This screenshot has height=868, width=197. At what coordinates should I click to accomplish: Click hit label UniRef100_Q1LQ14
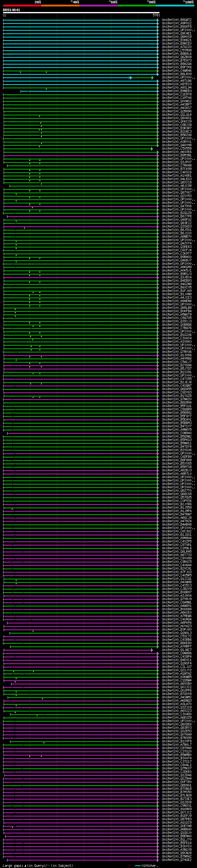[176, 115]
